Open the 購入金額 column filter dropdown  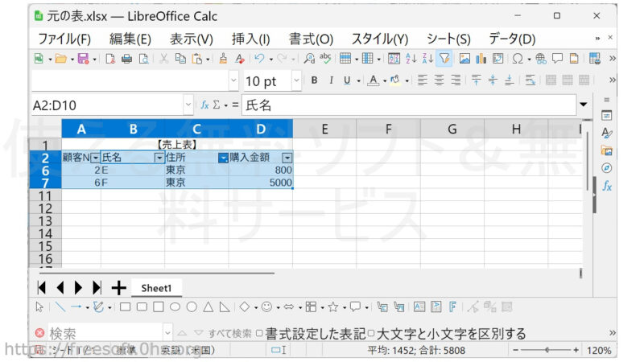pos(287,158)
